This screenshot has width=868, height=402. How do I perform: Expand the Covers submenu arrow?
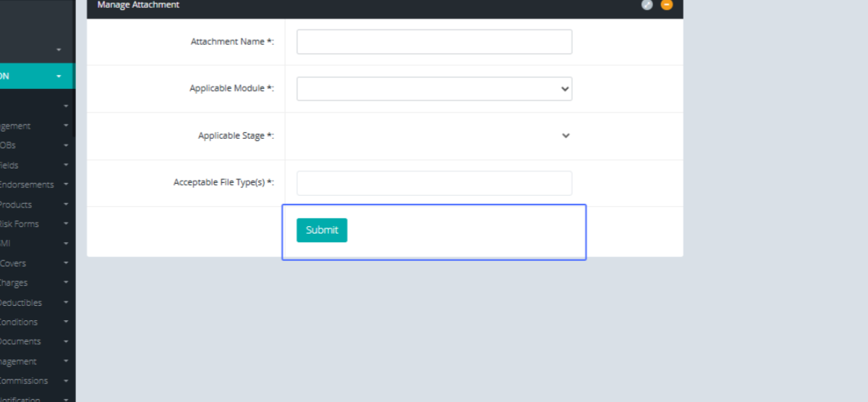click(x=66, y=263)
